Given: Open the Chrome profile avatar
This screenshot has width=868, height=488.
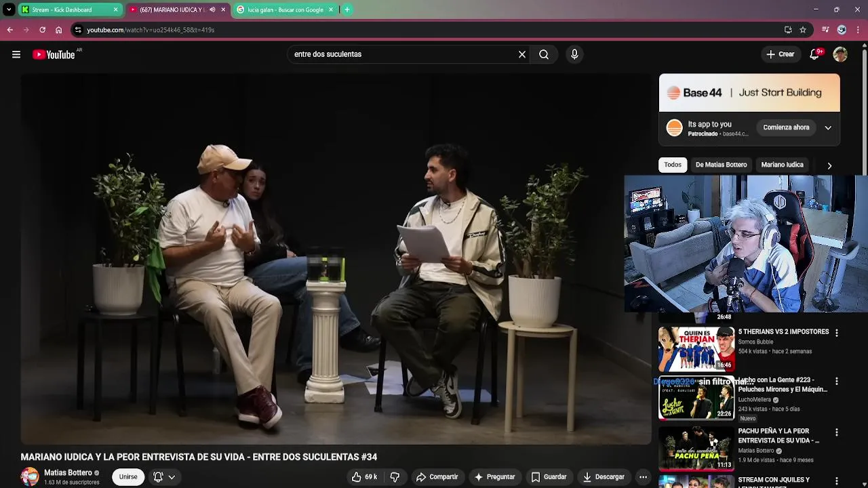Looking at the screenshot, I should point(842,30).
